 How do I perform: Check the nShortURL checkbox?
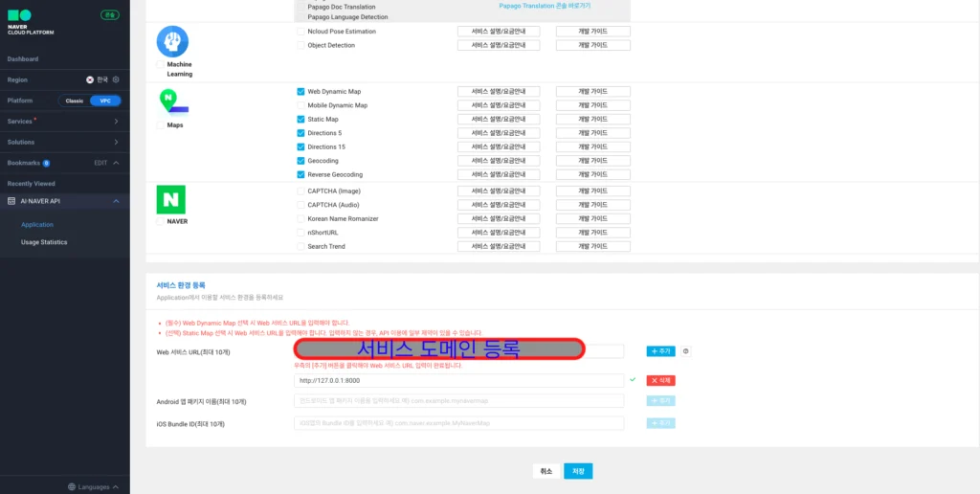301,233
